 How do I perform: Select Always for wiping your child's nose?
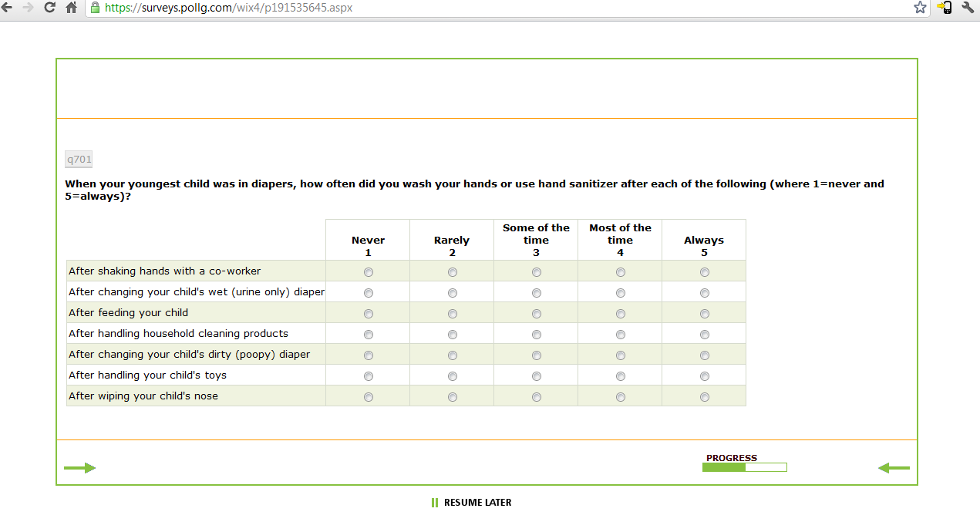tap(704, 397)
